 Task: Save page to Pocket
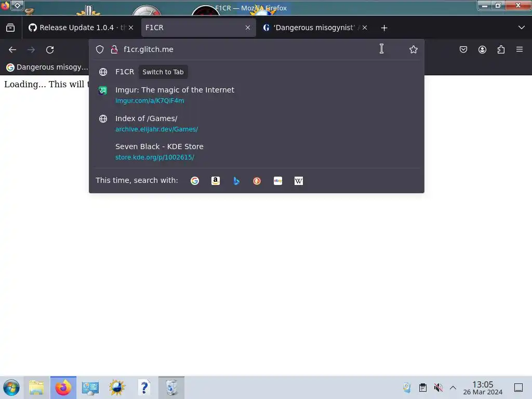463,49
